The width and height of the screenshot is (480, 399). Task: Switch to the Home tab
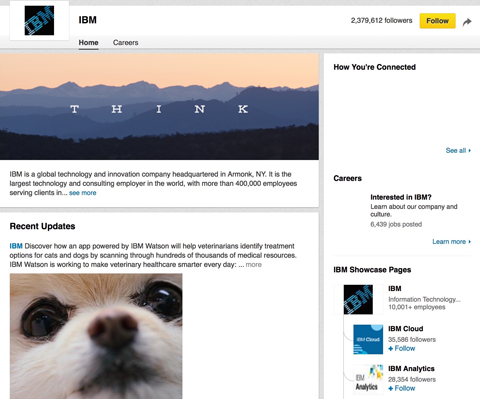(x=88, y=43)
